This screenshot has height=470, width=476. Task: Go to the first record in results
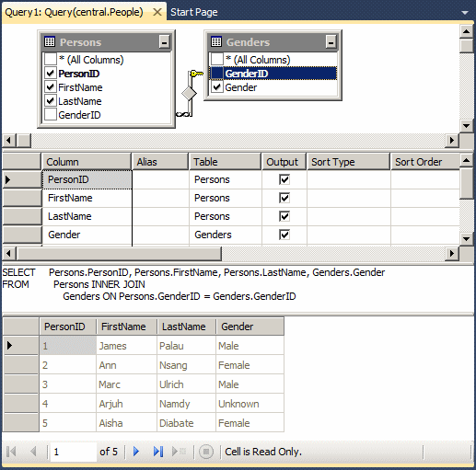11,452
